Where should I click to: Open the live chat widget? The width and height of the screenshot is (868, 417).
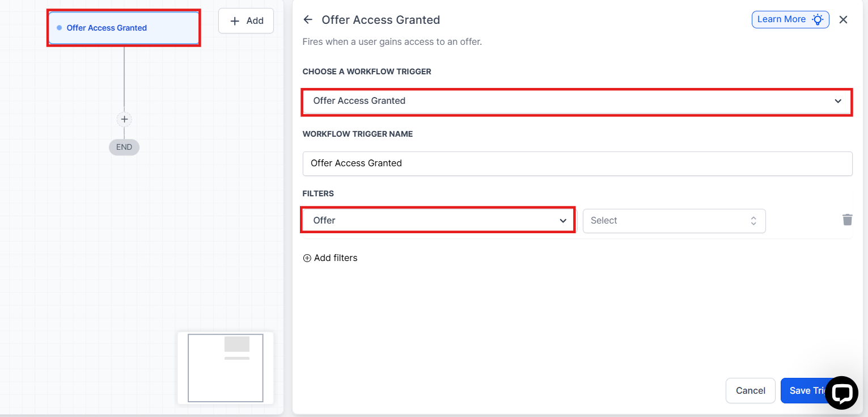pos(841,393)
